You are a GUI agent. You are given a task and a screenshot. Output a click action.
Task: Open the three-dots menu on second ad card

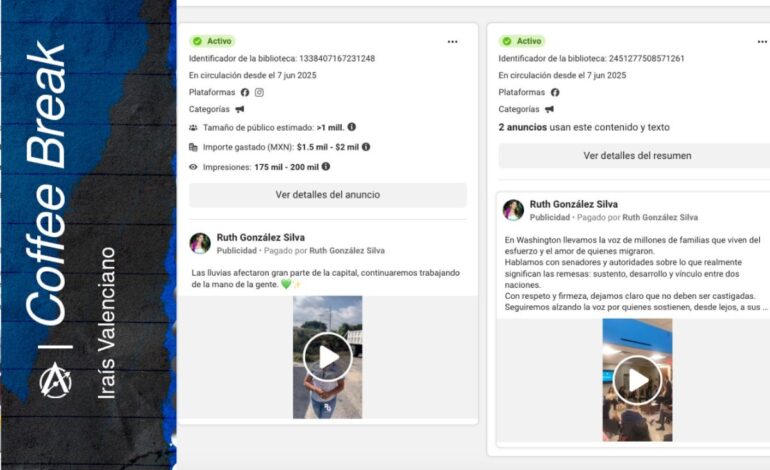pyautogui.click(x=762, y=42)
